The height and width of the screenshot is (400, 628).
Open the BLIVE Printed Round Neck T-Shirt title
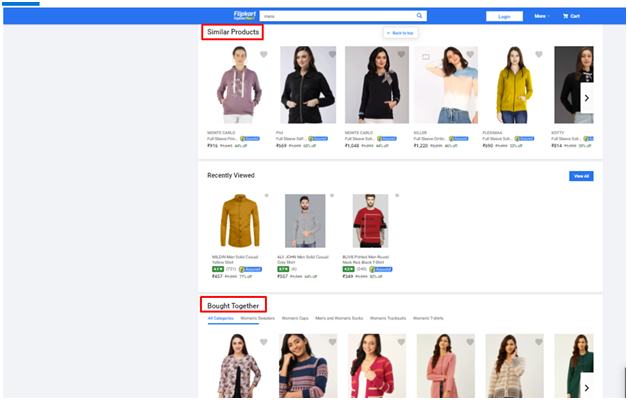click(x=366, y=259)
